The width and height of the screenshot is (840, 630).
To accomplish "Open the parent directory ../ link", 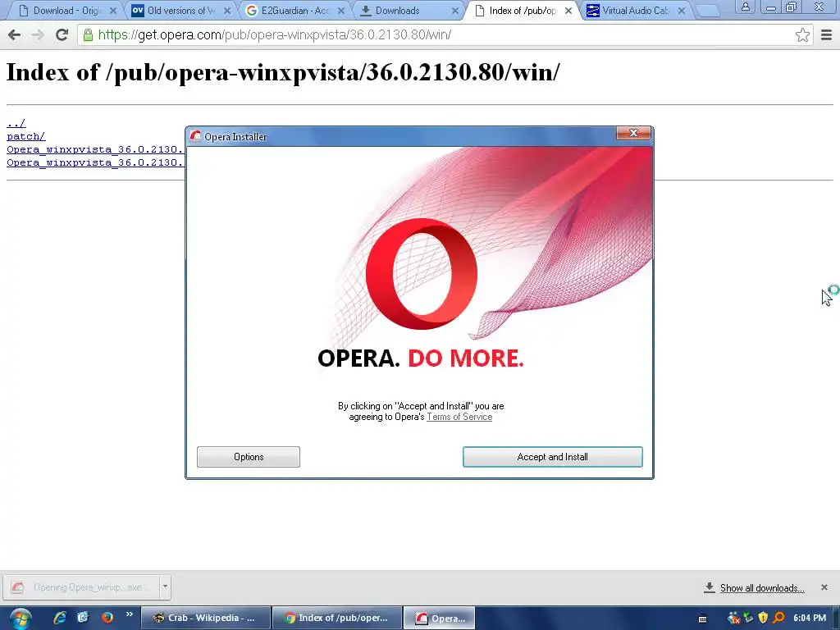I will click(16, 123).
